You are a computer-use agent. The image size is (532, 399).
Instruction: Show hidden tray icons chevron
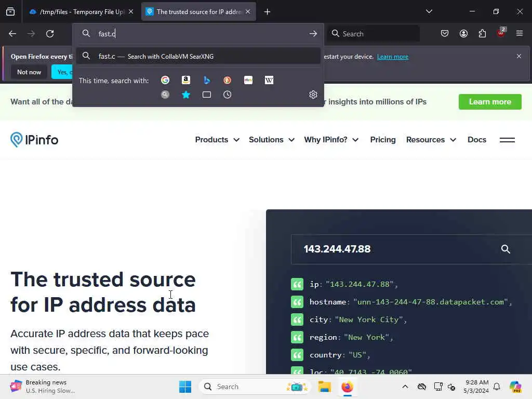click(405, 387)
